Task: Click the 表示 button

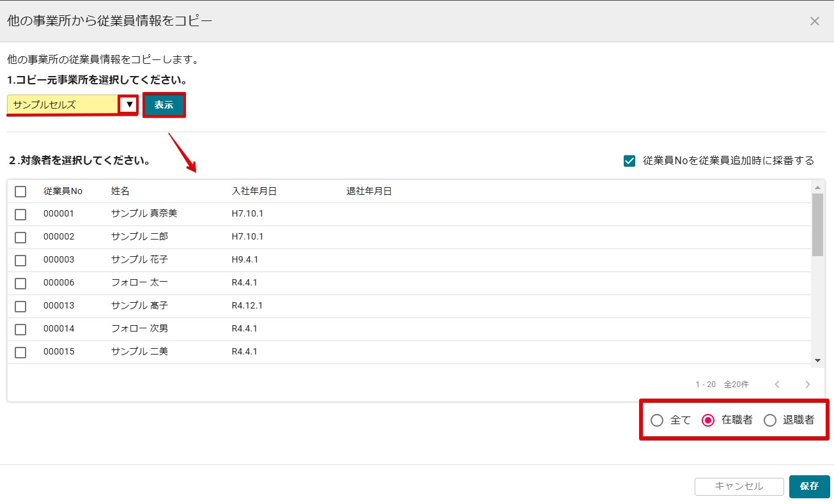Action: [x=164, y=105]
